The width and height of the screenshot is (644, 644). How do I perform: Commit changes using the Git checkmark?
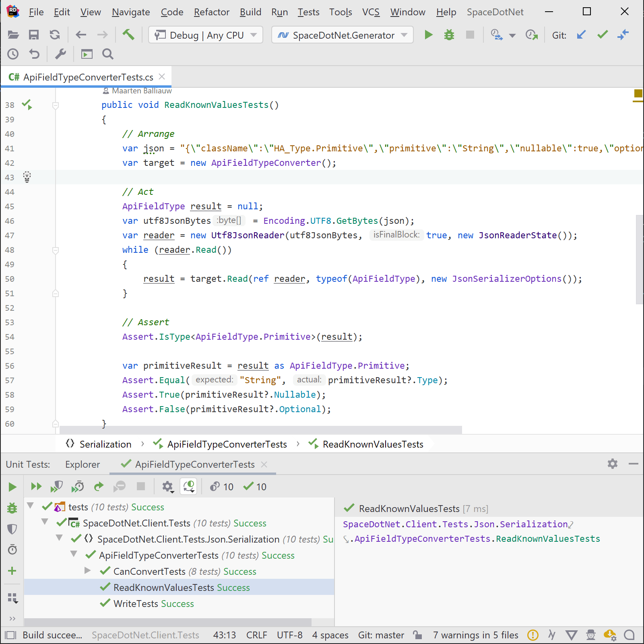(602, 35)
